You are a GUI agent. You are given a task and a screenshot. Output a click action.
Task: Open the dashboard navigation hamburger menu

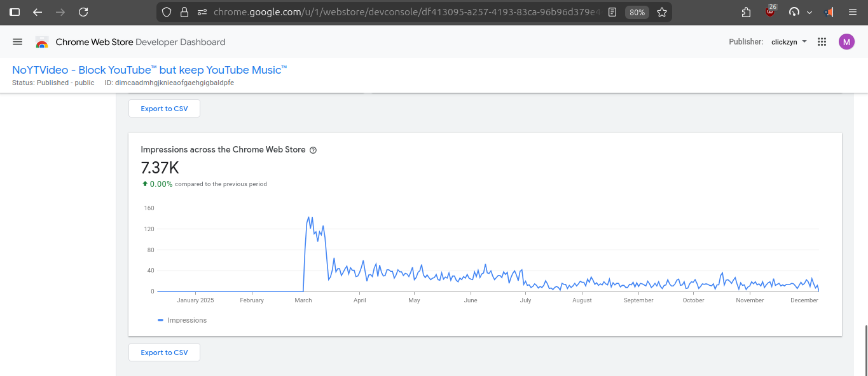click(17, 42)
